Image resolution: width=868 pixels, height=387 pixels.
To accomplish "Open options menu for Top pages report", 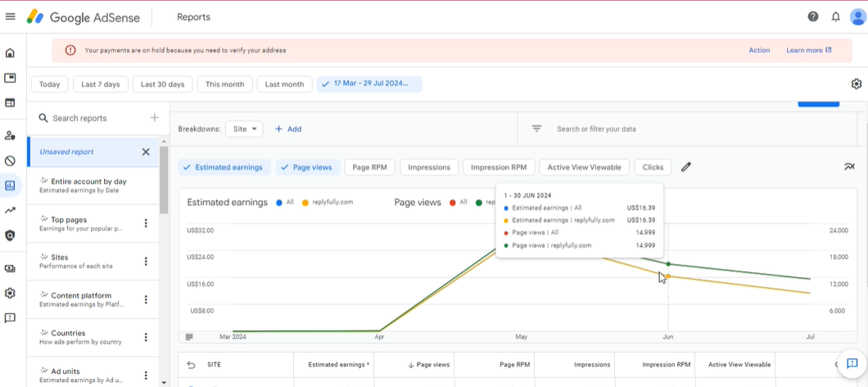I will tap(146, 223).
